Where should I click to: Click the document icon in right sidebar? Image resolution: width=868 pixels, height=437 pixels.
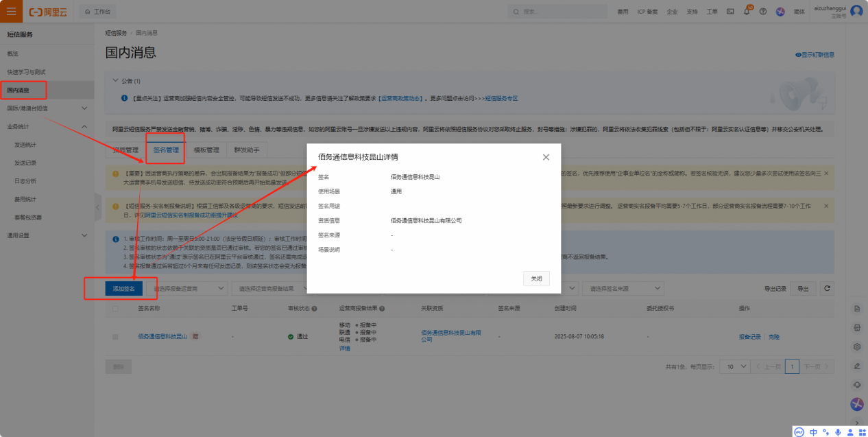click(856, 309)
